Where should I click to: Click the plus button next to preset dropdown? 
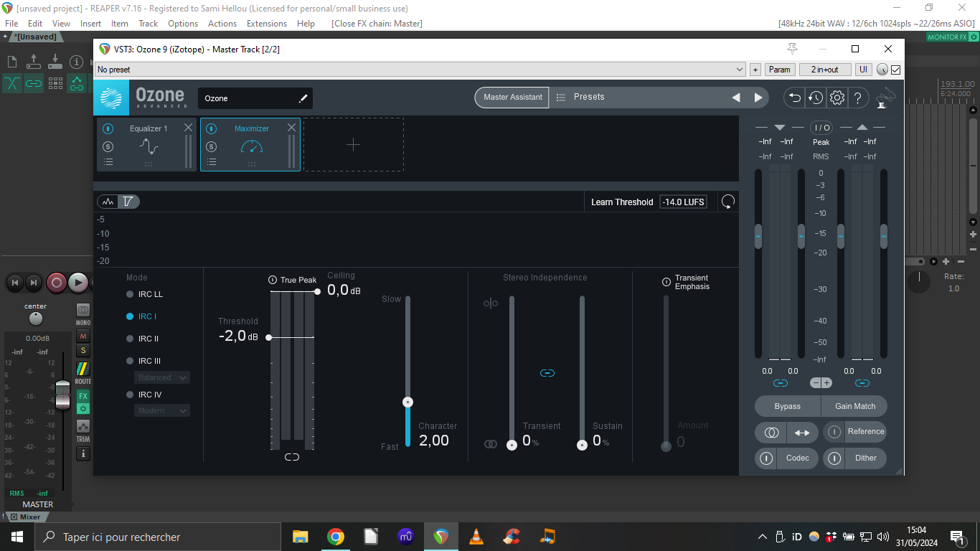755,70
